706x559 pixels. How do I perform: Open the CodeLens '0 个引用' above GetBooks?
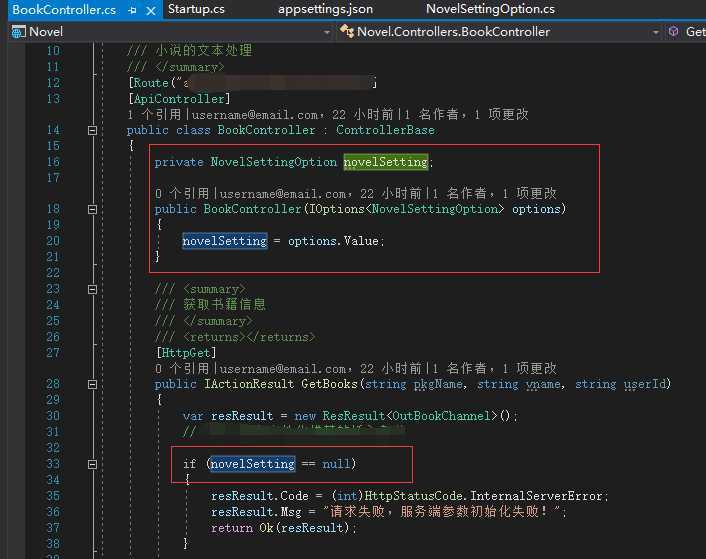coord(182,369)
